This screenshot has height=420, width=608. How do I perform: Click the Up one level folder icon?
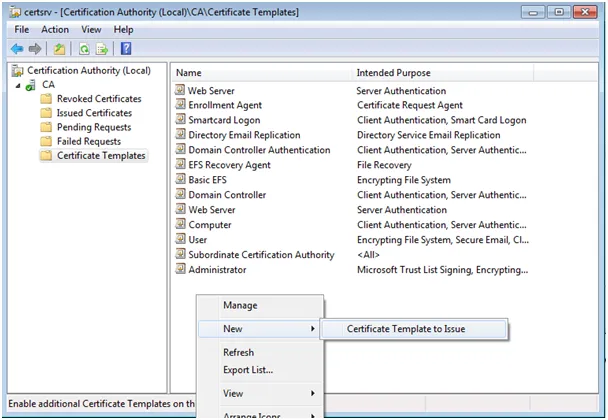[x=59, y=49]
